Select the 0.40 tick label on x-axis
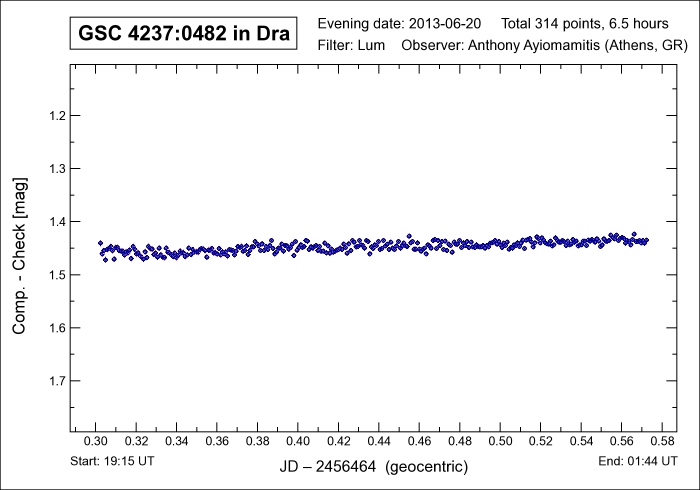The width and height of the screenshot is (700, 490). 298,442
